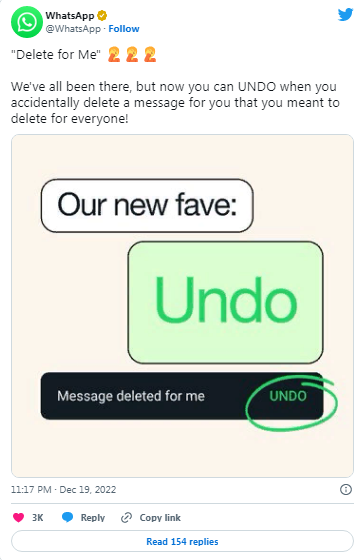Screen dimensions: 363x560
Task: Click the Copy link text
Action: click(x=160, y=518)
